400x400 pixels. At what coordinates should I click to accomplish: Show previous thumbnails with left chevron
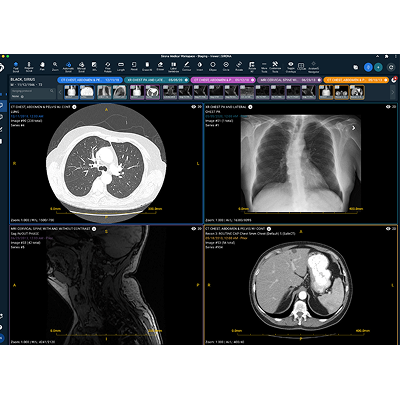(x=60, y=92)
